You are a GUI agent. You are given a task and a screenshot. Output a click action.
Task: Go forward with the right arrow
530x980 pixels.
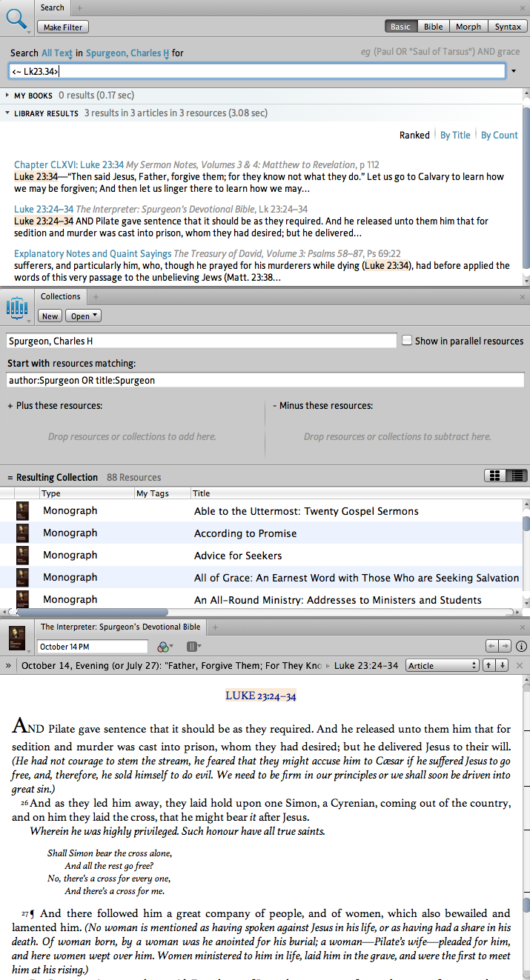[505, 647]
